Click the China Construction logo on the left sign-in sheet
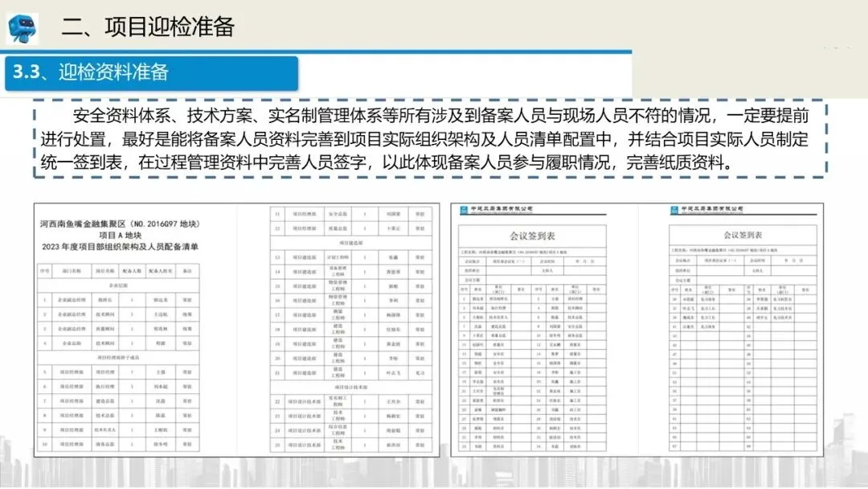Image resolution: width=868 pixels, height=489 pixels. click(x=464, y=209)
